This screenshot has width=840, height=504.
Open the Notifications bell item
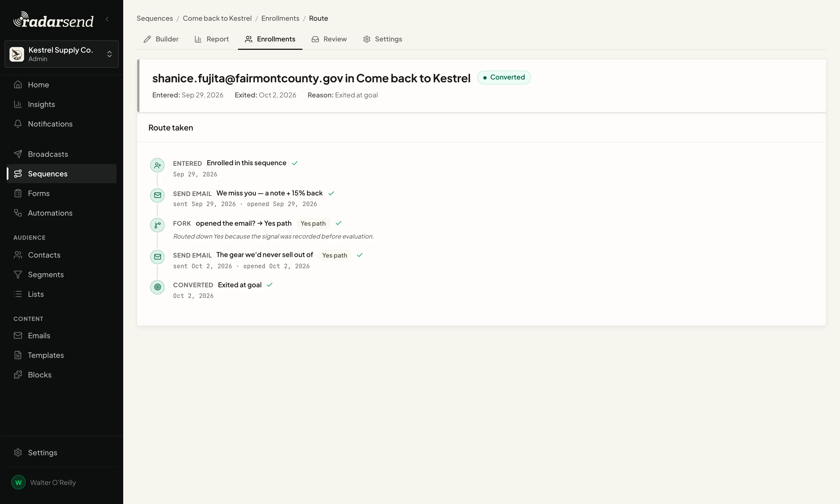point(61,124)
